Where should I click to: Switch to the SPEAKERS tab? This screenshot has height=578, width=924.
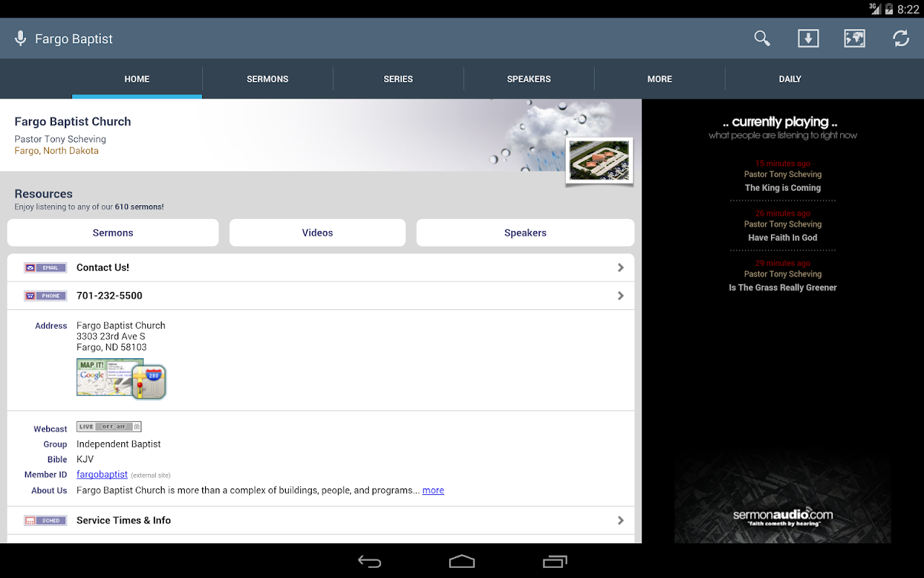[529, 79]
